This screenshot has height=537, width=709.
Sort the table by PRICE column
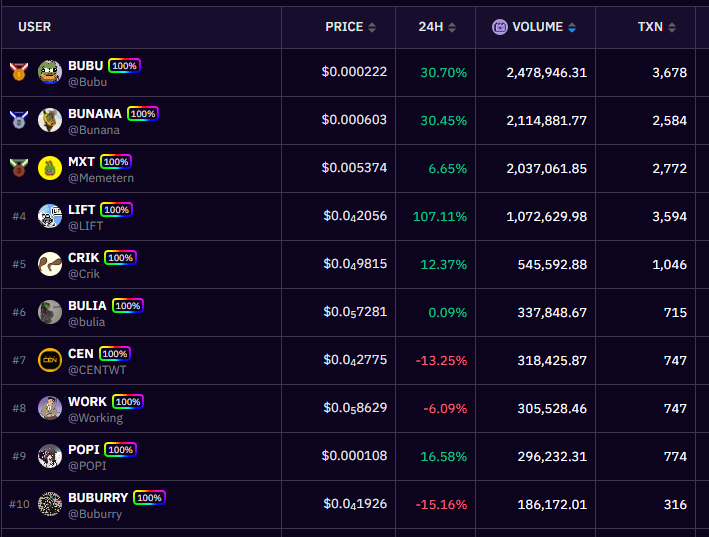[350, 27]
